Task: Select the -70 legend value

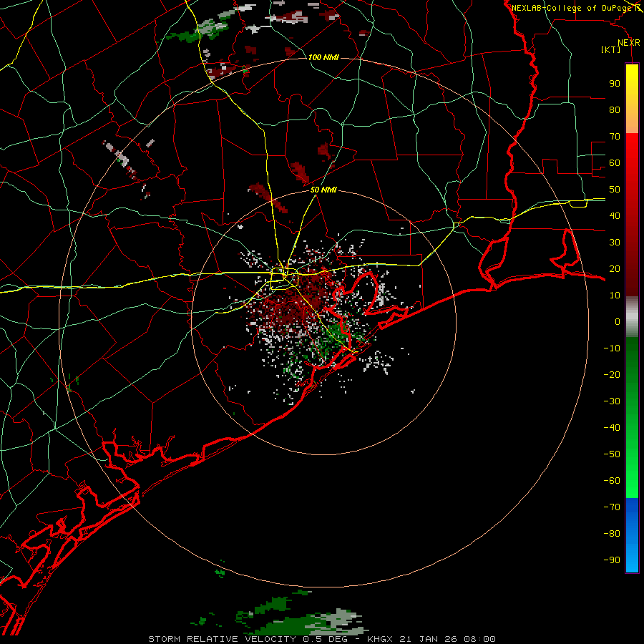Action: click(612, 507)
